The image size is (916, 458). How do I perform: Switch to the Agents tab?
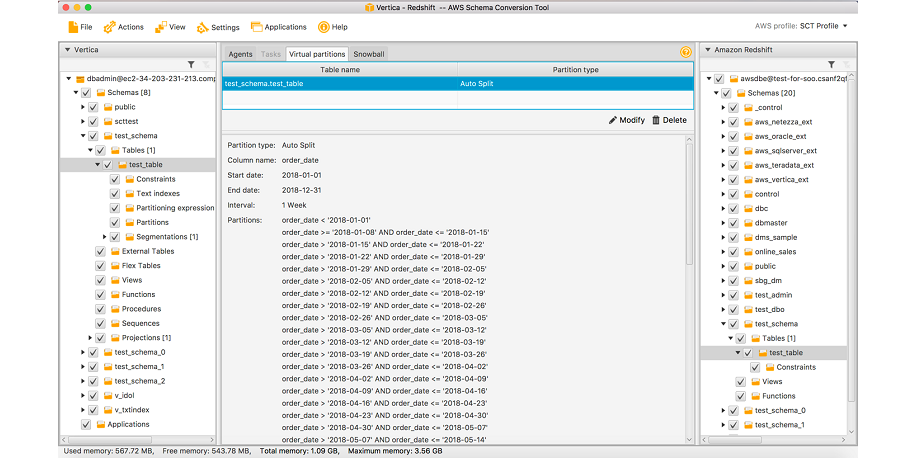pos(240,54)
